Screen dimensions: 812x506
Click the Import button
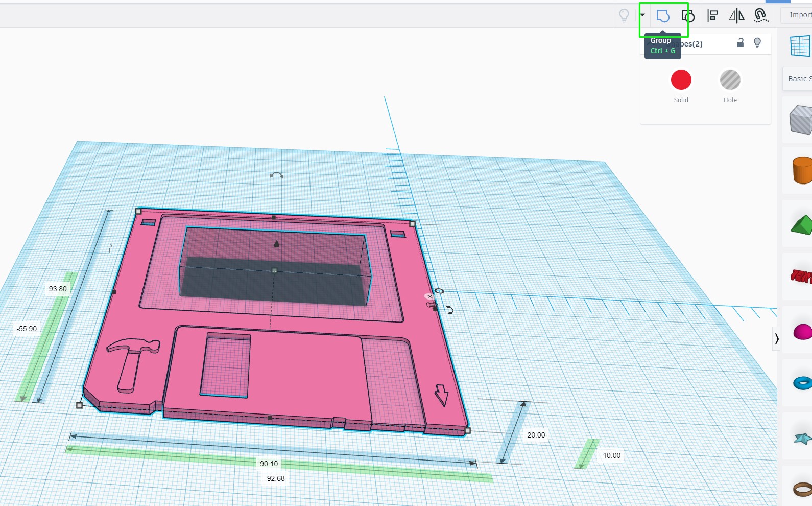click(x=798, y=15)
